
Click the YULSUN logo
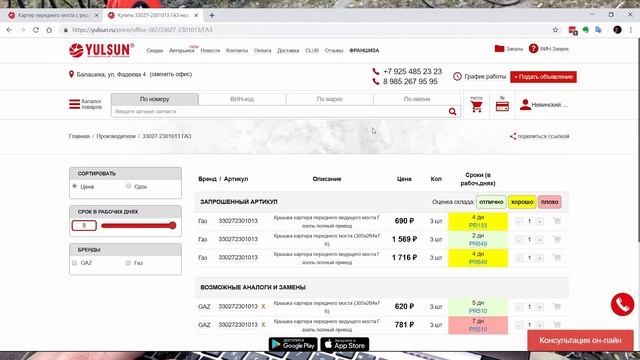(101, 50)
